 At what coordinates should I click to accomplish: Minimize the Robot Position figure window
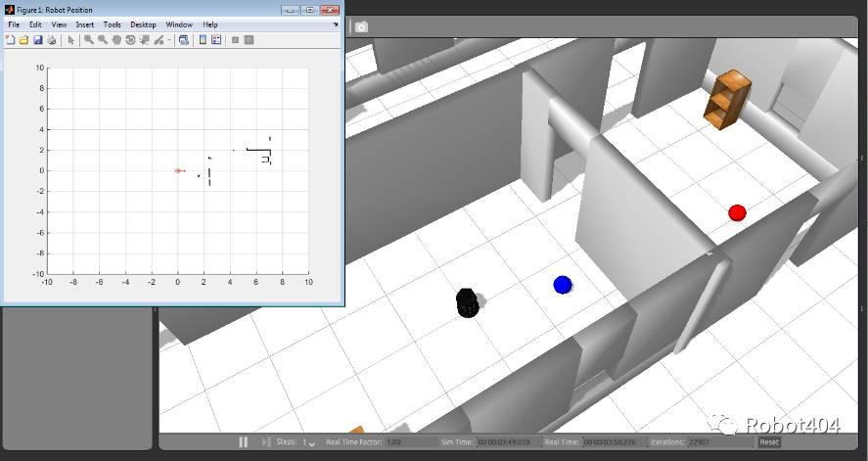click(290, 10)
